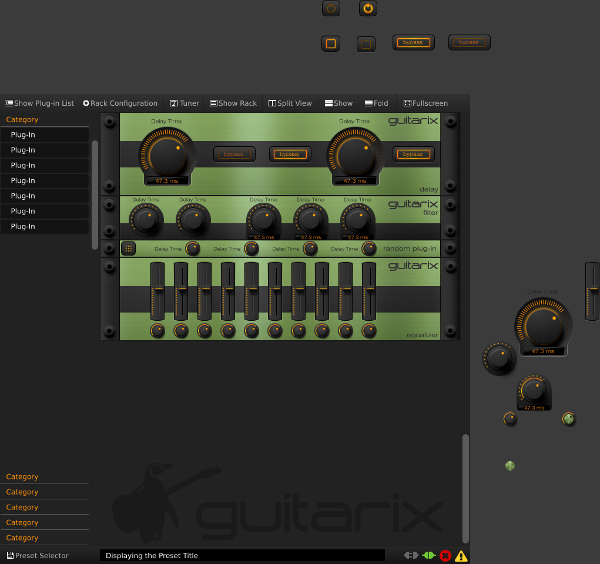Click the green double-arrow status icon
The height and width of the screenshot is (564, 600).
[429, 555]
